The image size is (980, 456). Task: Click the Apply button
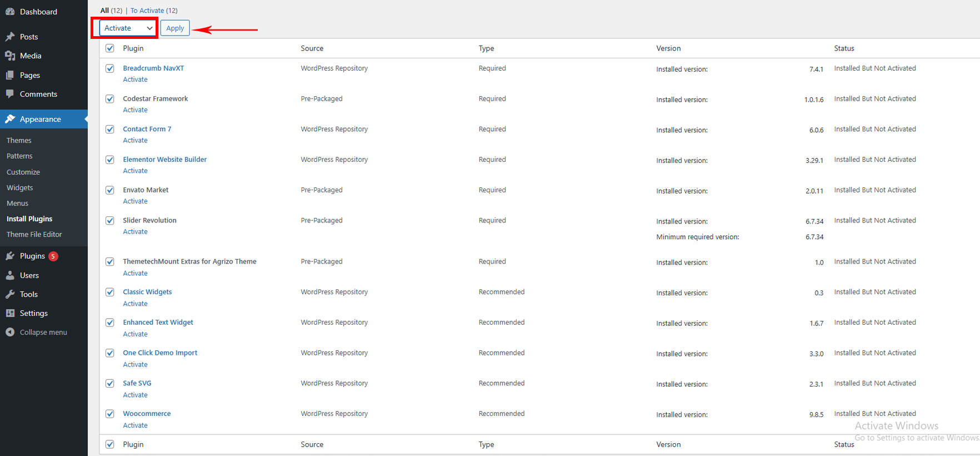[175, 28]
